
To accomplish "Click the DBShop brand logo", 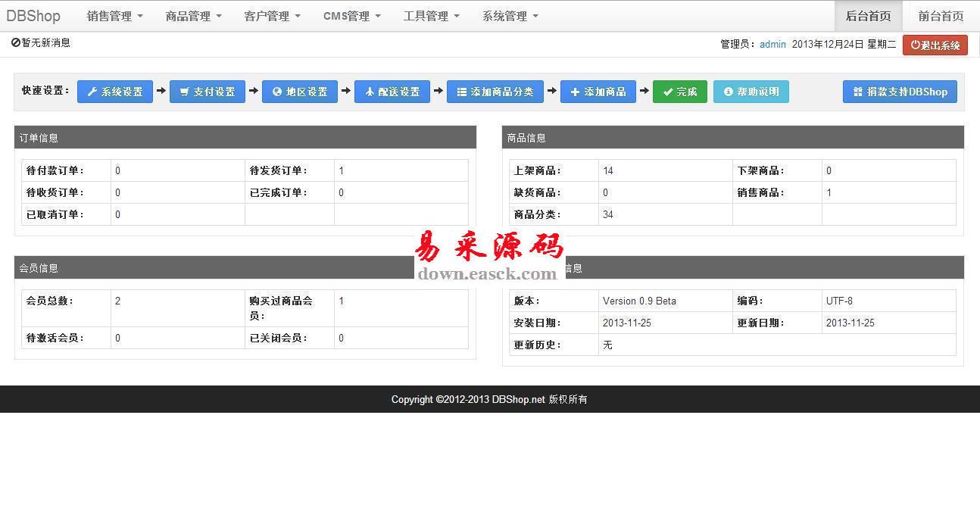I will [x=33, y=16].
